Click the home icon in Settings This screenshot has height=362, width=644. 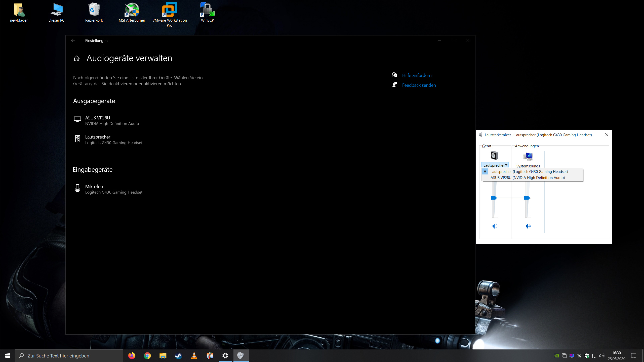coord(76,58)
